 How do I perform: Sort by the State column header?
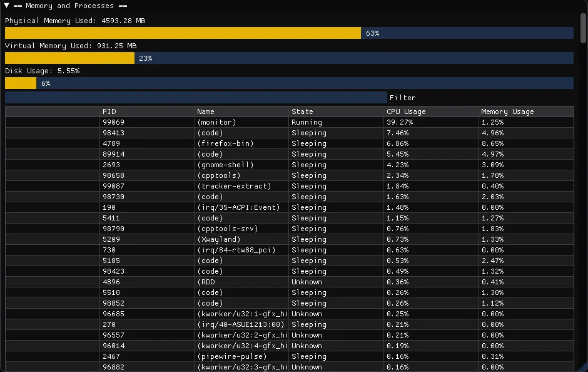[302, 111]
